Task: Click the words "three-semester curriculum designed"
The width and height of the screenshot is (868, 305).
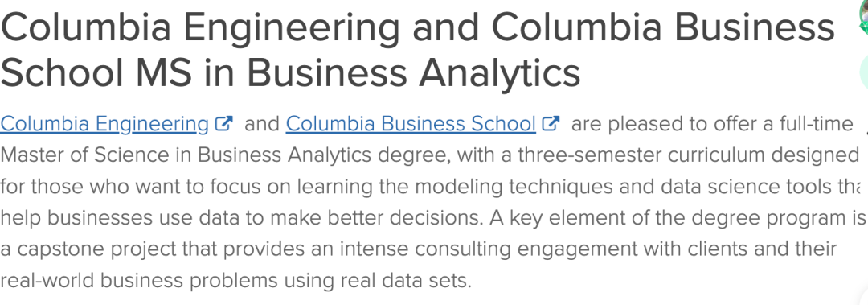Action: coord(688,155)
